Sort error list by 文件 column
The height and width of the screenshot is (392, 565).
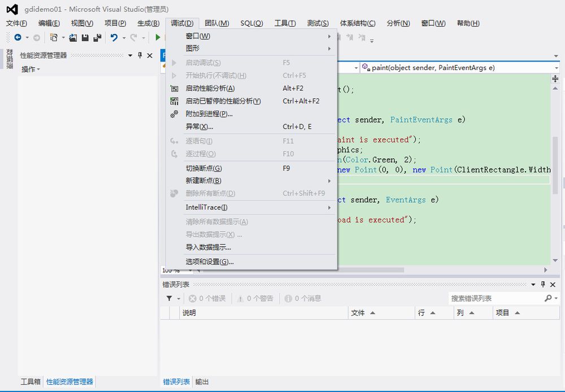coord(381,313)
